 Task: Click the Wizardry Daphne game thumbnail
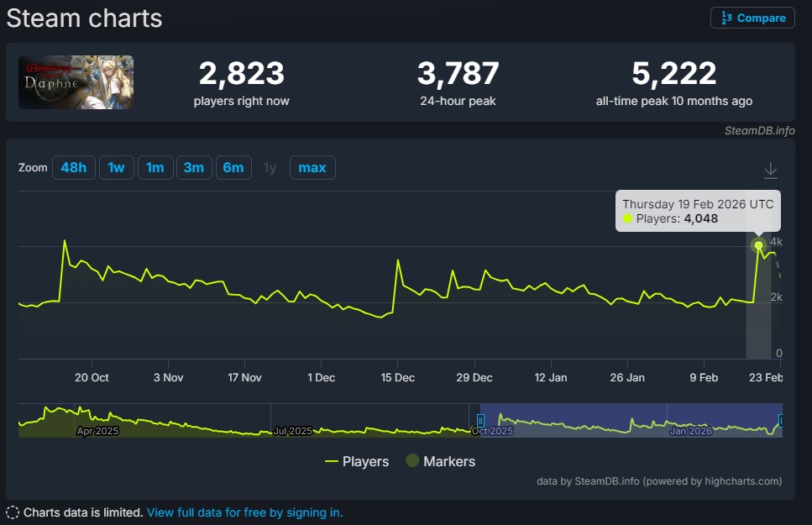(x=76, y=82)
